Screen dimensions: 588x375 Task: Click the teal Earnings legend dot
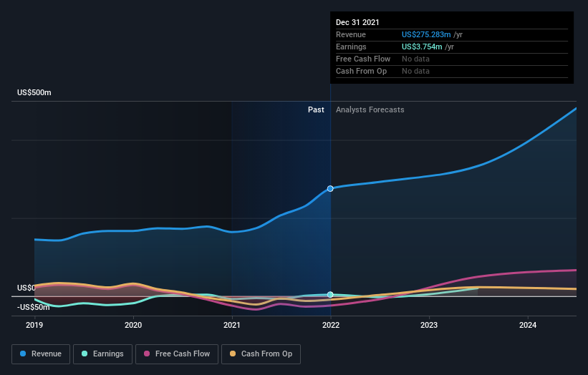tap(85, 354)
